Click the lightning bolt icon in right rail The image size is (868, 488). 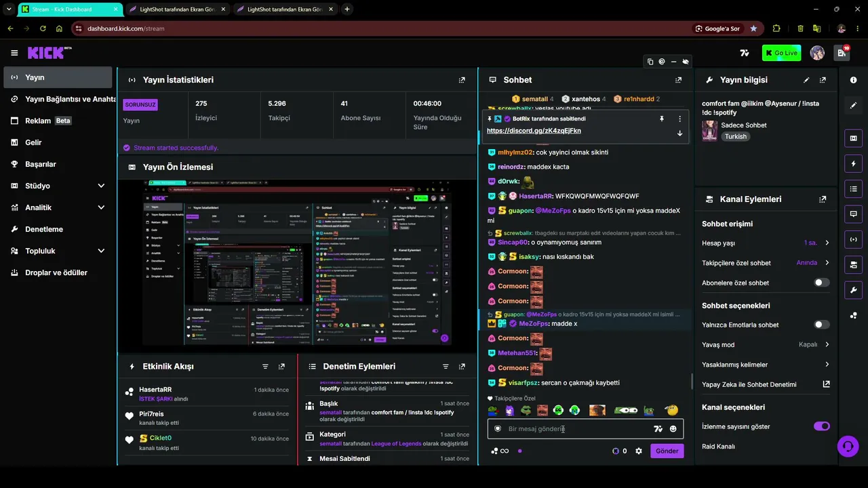pyautogui.click(x=853, y=163)
